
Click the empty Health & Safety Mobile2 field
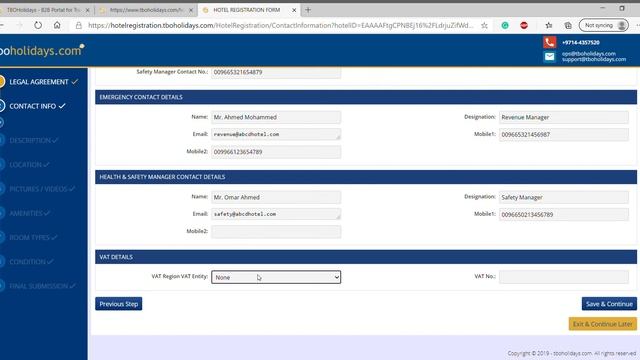[x=276, y=231]
